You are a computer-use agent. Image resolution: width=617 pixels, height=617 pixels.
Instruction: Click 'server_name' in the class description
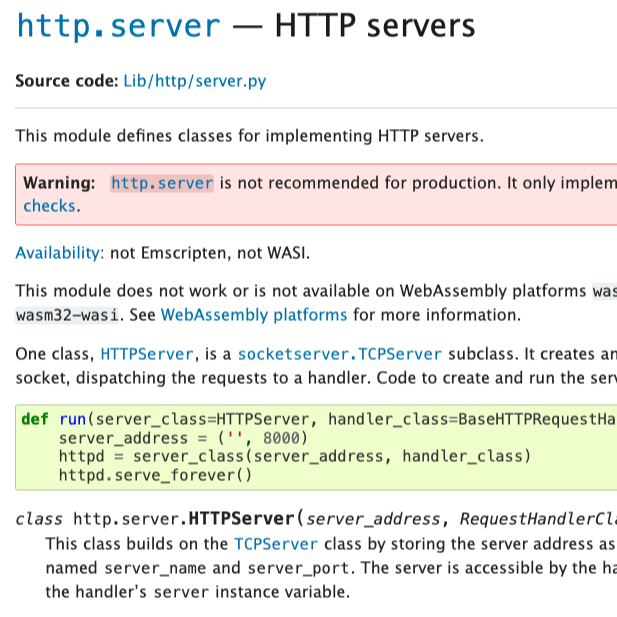[x=155, y=568]
